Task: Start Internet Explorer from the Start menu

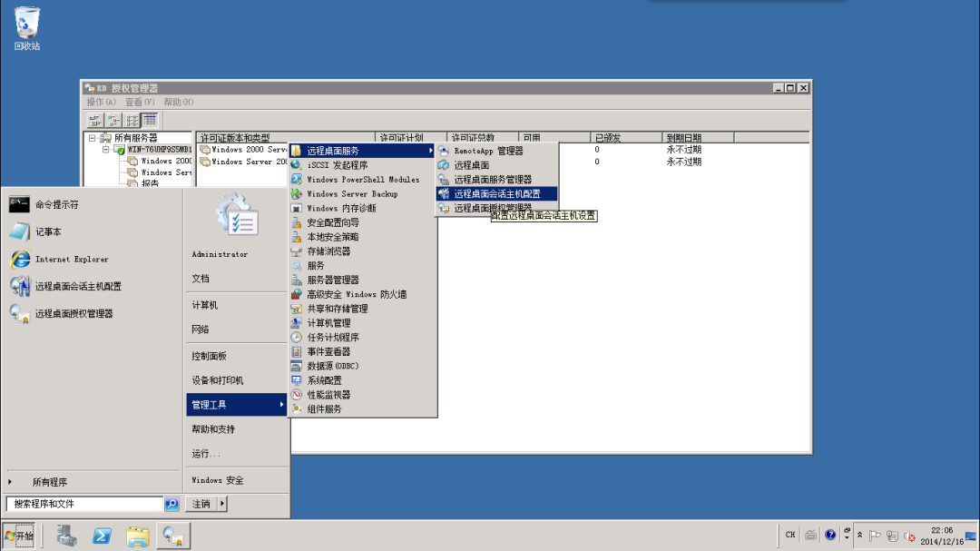Action: click(x=93, y=259)
